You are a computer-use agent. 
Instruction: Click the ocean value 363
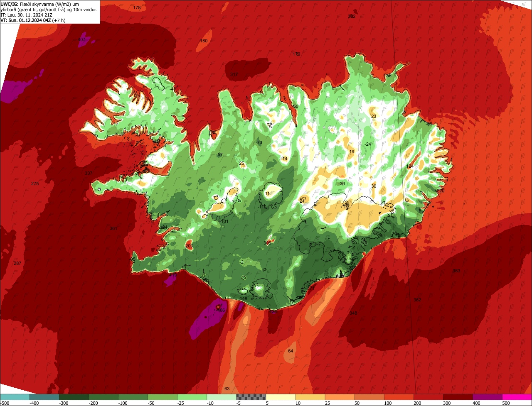456,271
